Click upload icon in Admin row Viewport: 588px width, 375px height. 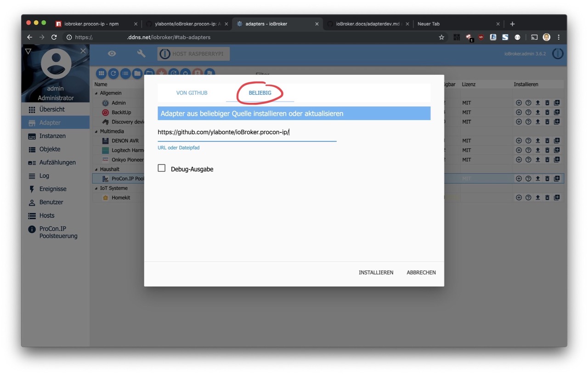[x=537, y=103]
